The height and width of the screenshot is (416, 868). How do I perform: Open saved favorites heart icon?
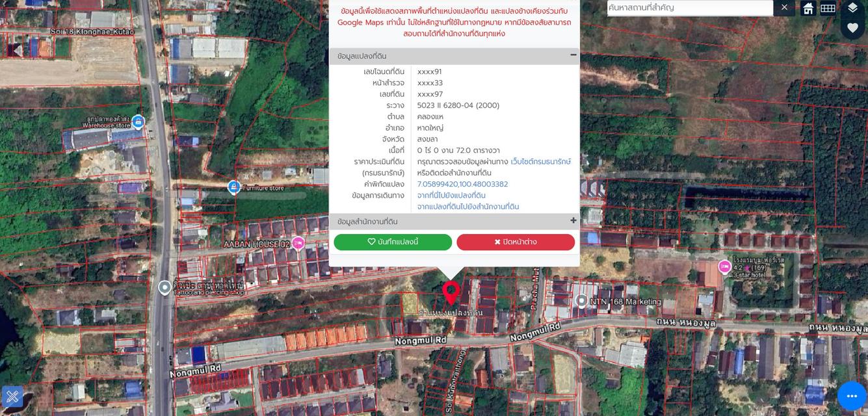click(852, 28)
